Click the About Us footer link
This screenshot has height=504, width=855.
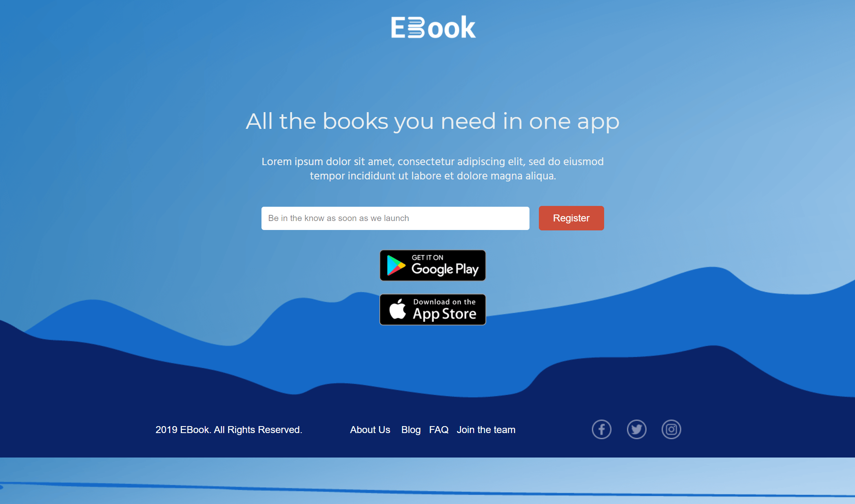click(371, 430)
